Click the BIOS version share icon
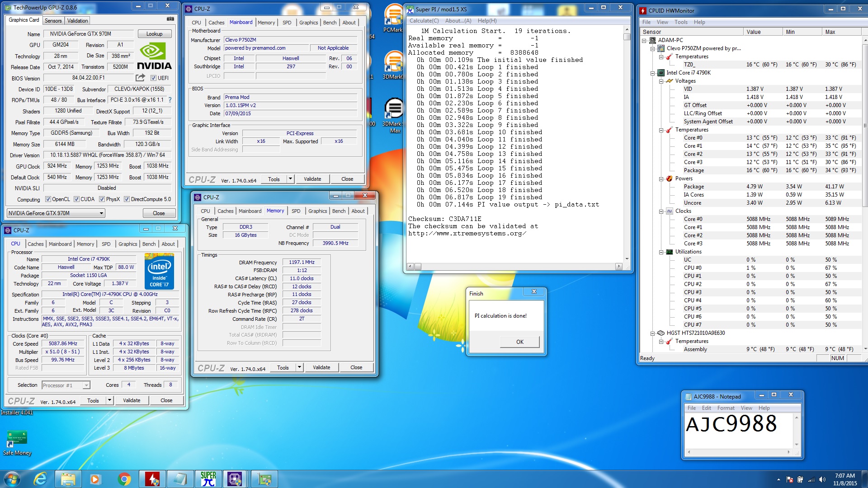Viewport: 868px width, 488px height. pos(140,78)
